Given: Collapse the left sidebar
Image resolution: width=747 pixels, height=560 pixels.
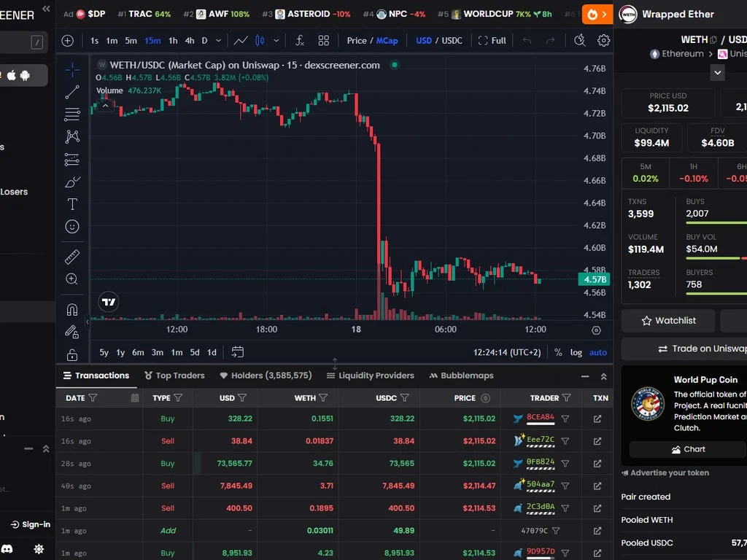Looking at the screenshot, I should (x=46, y=9).
